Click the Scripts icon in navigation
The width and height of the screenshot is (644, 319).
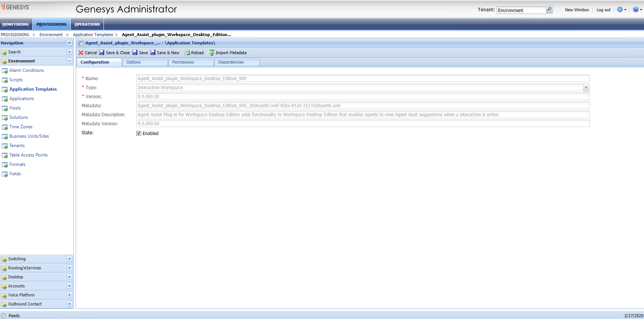click(x=5, y=80)
